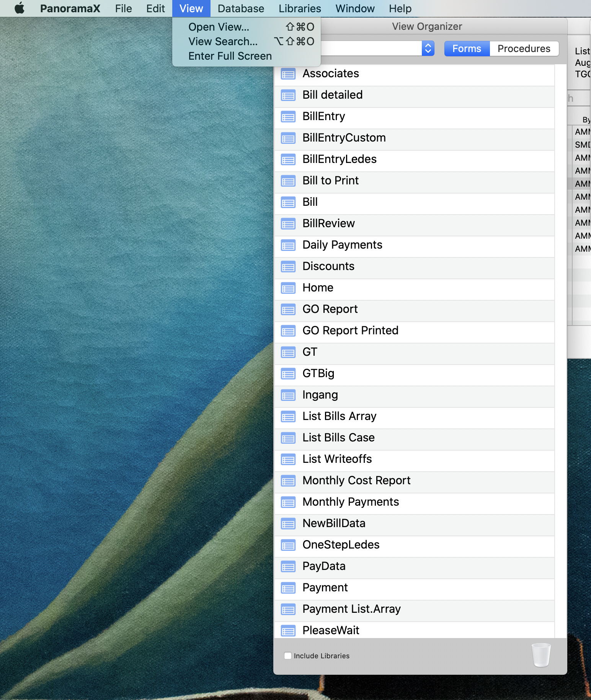Switch to the Forms segment
The width and height of the screenshot is (591, 700).
coord(466,49)
